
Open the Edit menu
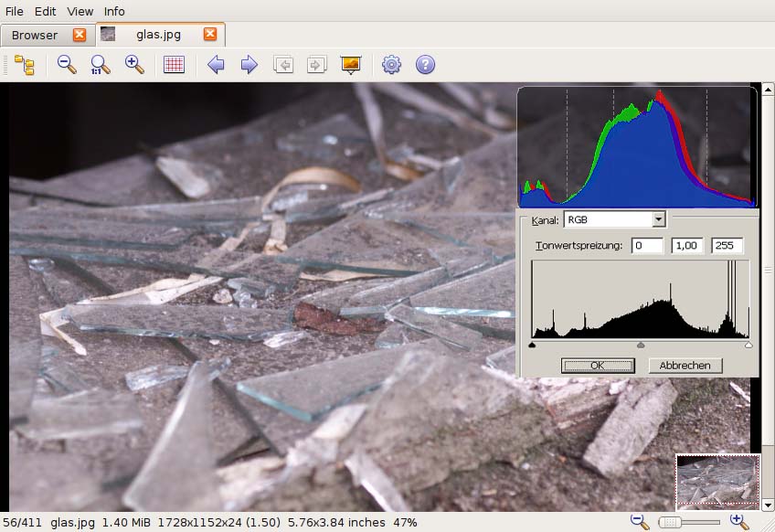point(45,11)
